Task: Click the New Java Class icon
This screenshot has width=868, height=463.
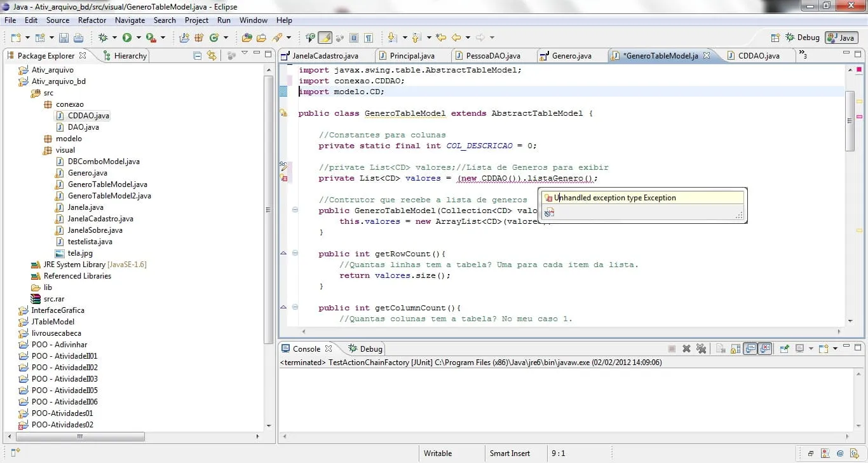Action: 214,38
